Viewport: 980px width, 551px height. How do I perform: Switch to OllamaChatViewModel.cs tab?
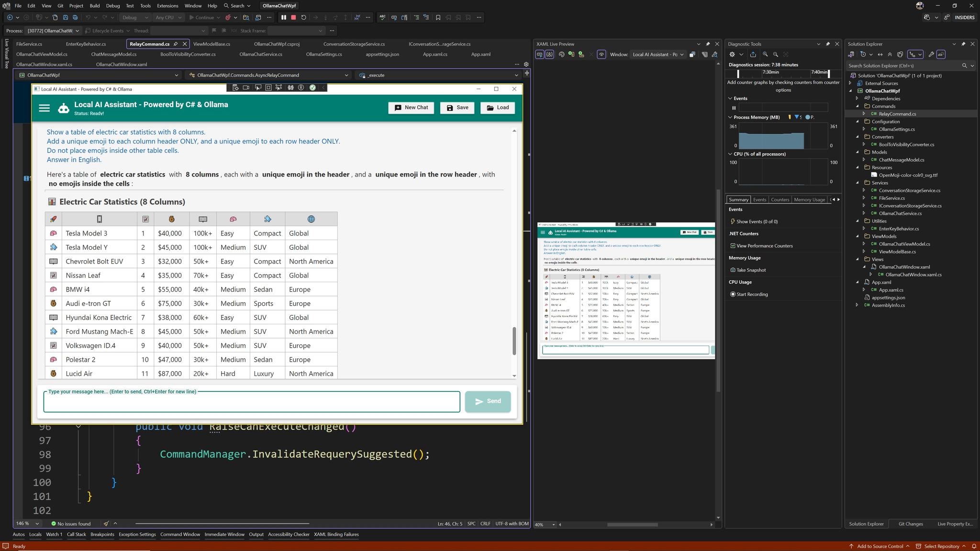[42, 55]
